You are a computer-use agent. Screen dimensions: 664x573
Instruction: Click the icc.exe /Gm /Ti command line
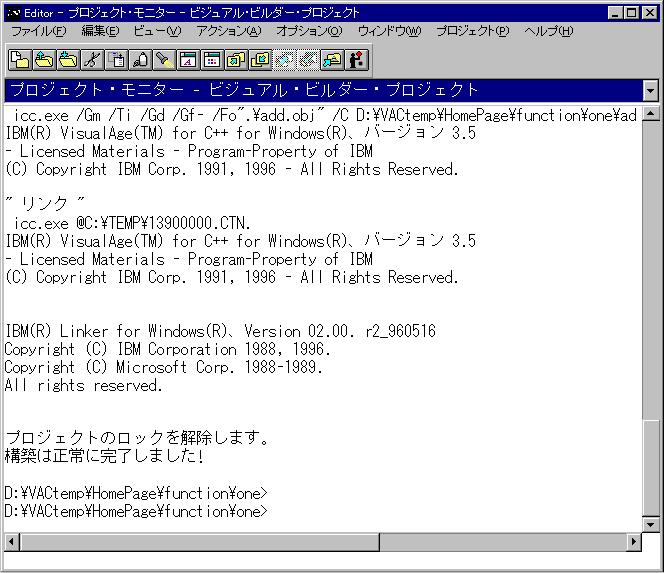pyautogui.click(x=325, y=115)
